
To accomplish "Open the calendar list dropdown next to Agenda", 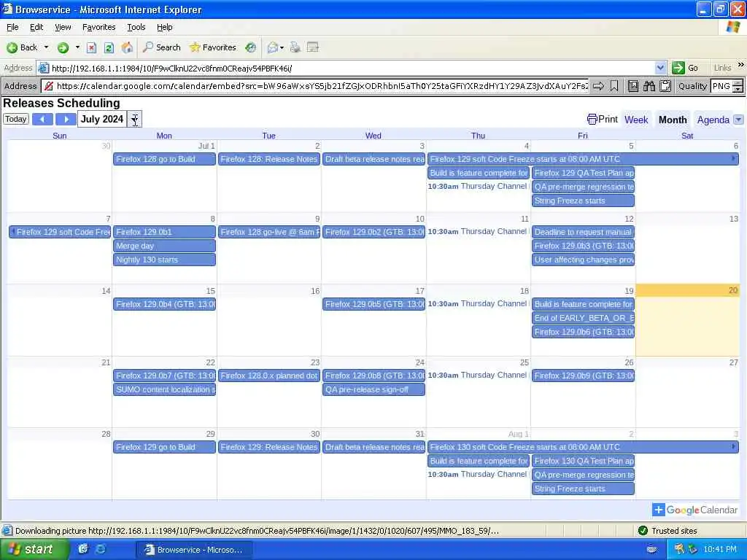I will point(738,120).
